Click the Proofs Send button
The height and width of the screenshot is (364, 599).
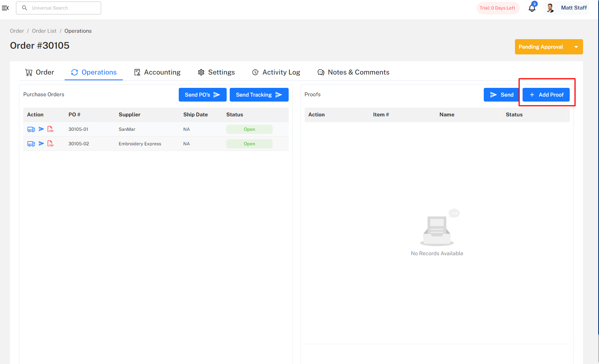pyautogui.click(x=502, y=95)
